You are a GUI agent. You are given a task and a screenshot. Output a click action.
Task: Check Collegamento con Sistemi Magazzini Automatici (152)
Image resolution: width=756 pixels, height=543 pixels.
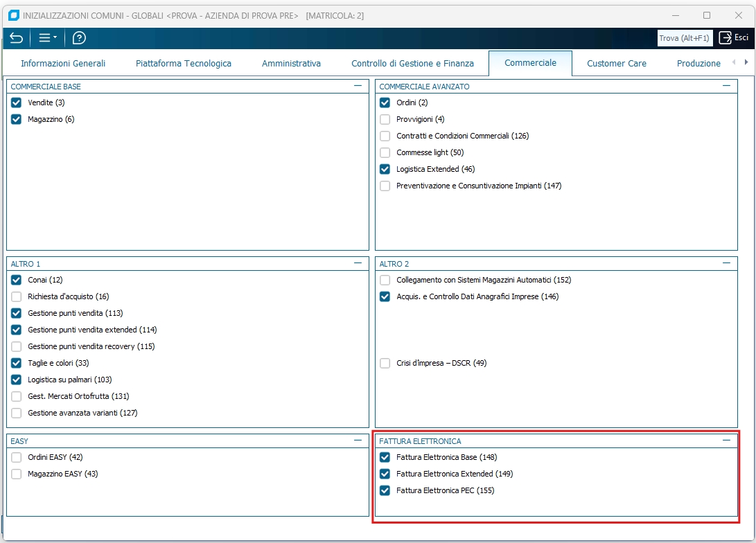[385, 280]
